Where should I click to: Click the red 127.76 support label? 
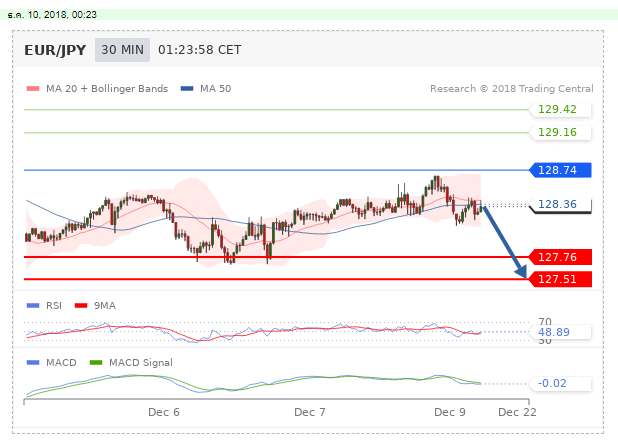click(x=560, y=257)
